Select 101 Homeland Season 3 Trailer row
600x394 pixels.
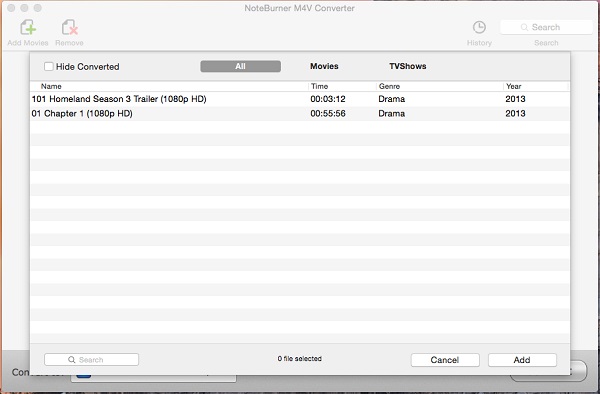pos(300,99)
